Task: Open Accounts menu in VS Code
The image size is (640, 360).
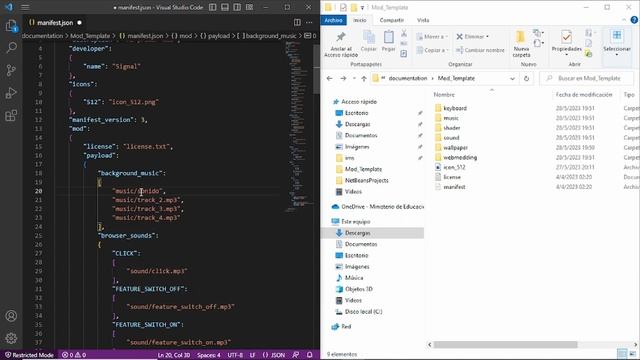Action: coord(11,316)
